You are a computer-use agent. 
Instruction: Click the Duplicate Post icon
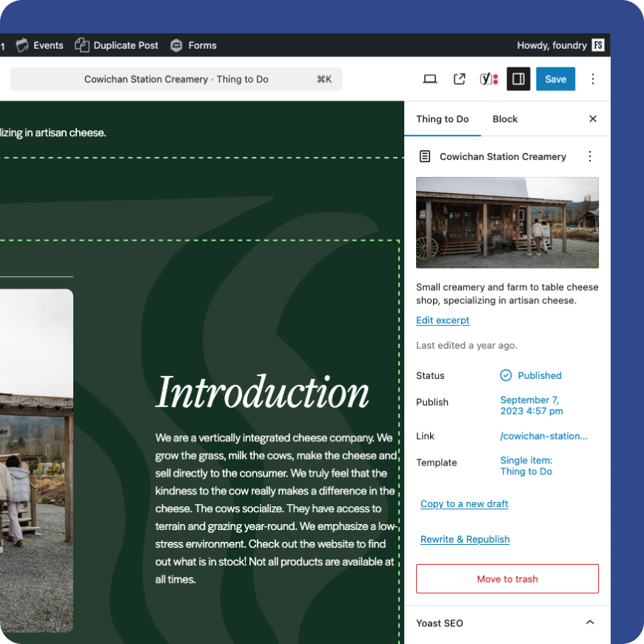point(81,45)
